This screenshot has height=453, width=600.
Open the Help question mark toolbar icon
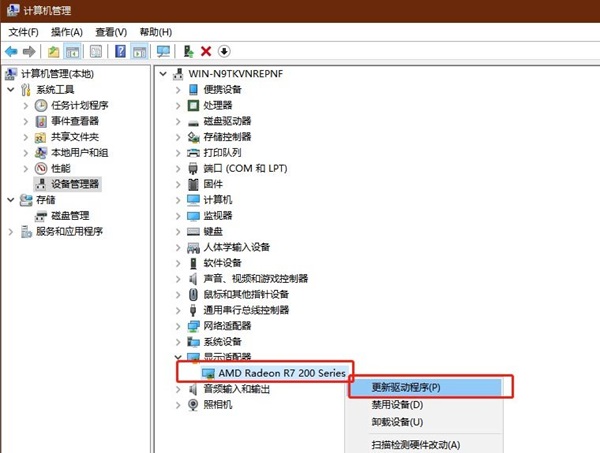[x=120, y=51]
